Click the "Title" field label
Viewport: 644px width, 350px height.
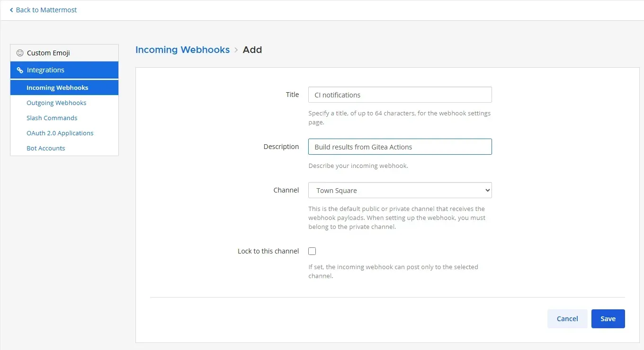point(292,95)
